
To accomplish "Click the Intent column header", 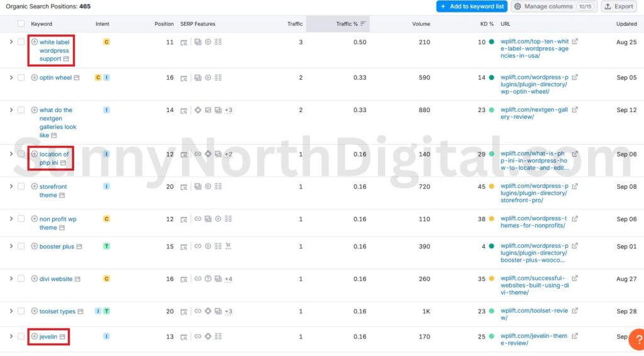I will 103,24.
